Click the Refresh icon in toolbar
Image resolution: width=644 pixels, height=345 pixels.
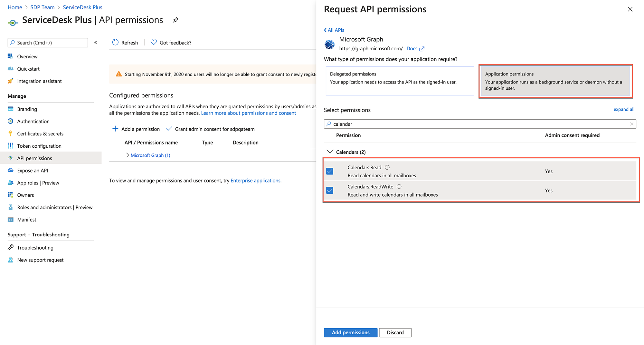pyautogui.click(x=115, y=43)
